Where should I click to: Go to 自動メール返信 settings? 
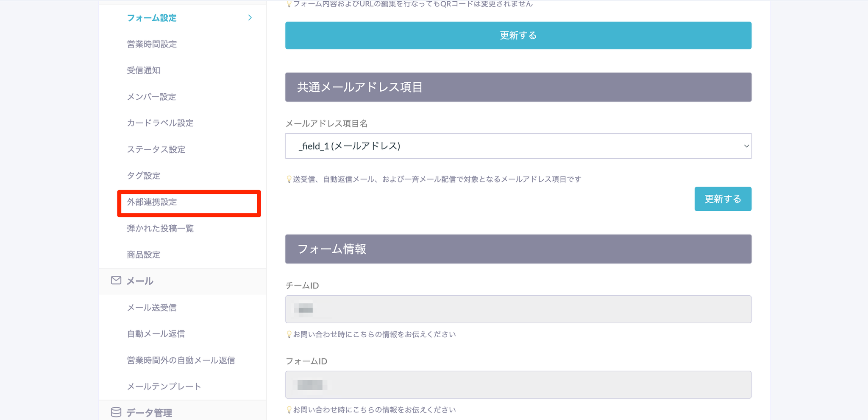click(x=156, y=334)
